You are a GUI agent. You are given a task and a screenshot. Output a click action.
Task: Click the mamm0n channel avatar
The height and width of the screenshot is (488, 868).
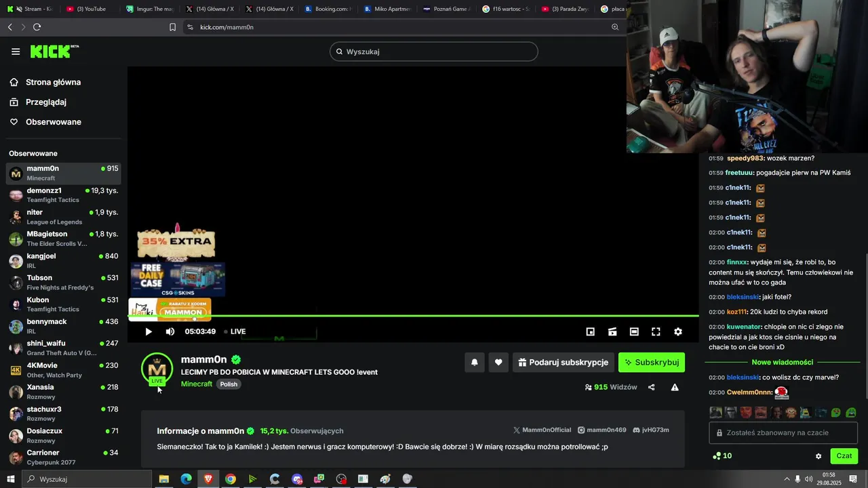coord(157,369)
